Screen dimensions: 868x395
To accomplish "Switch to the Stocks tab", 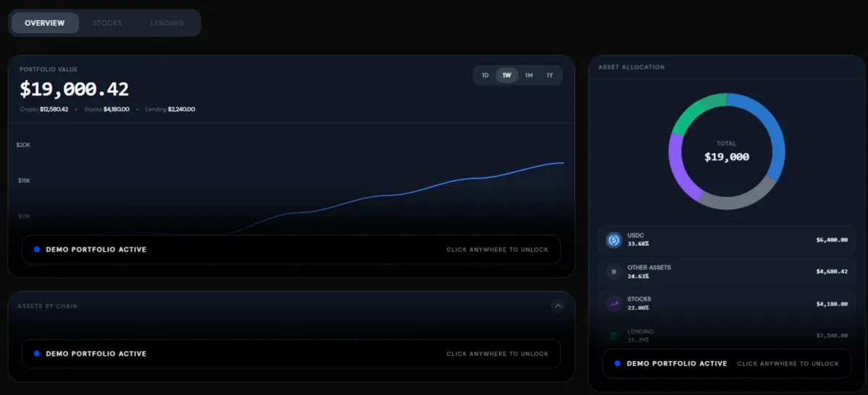I will point(107,23).
